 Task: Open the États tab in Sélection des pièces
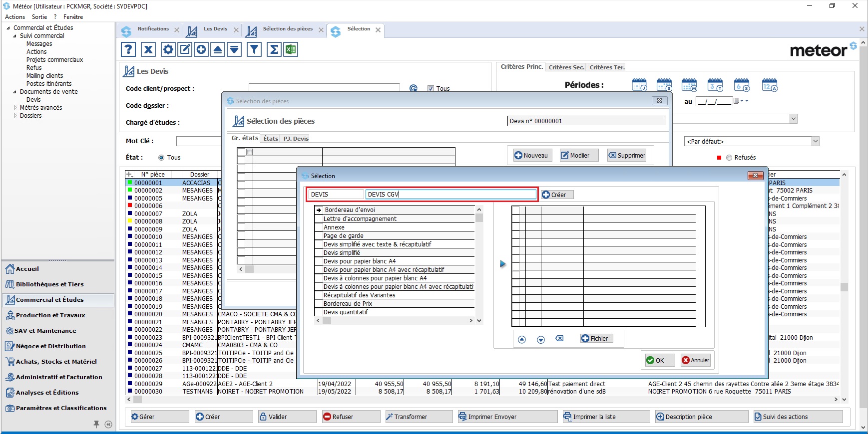[x=271, y=139]
